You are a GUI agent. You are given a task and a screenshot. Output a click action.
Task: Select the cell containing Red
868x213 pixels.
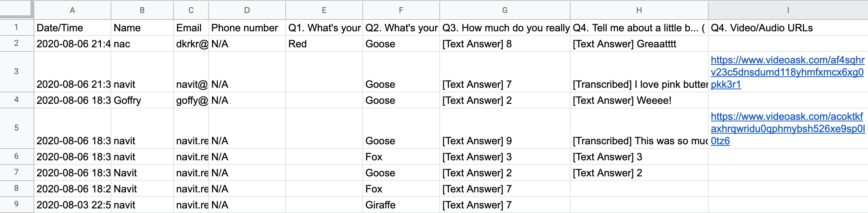point(324,44)
